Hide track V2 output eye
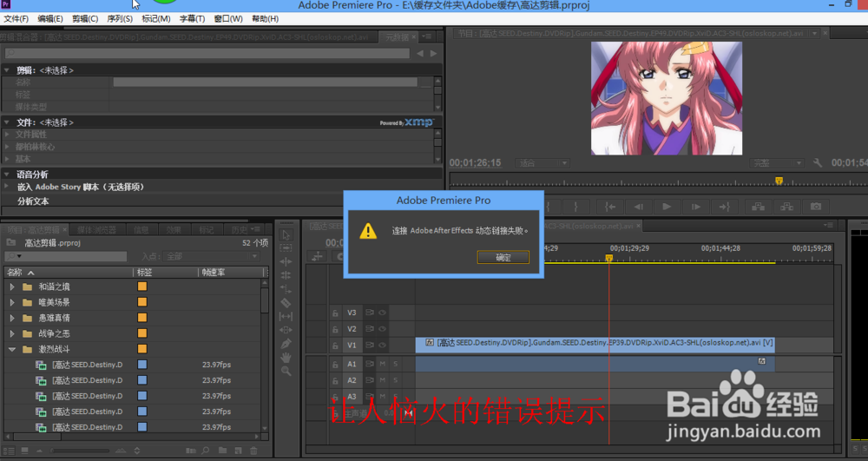The height and width of the screenshot is (461, 868). tap(382, 329)
